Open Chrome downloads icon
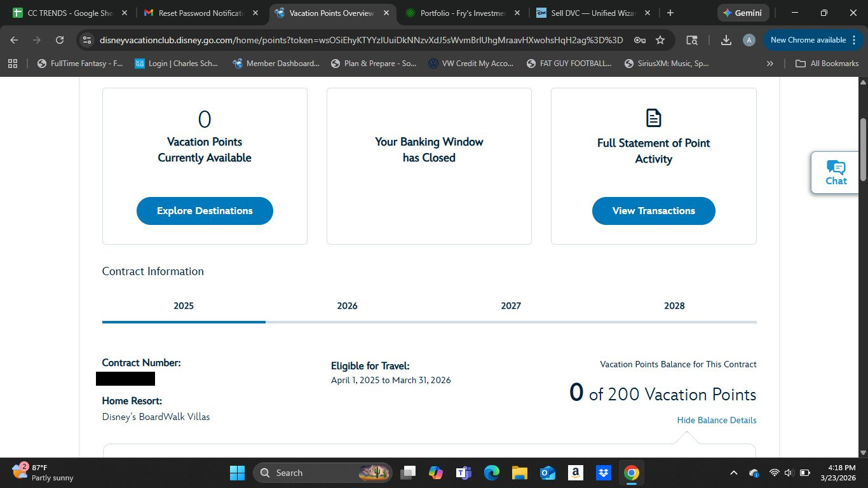The width and height of the screenshot is (868, 488). click(726, 40)
